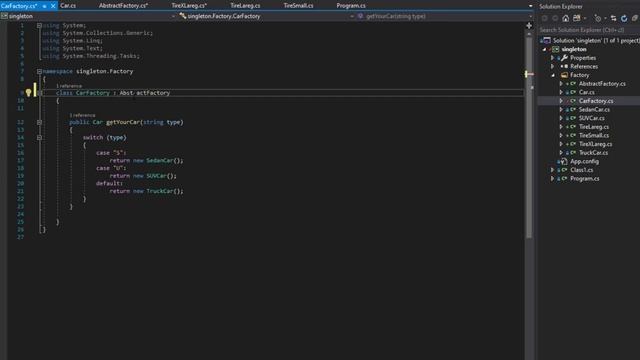The image size is (640, 360).
Task: Click the App.config file icon
Action: coord(564,161)
